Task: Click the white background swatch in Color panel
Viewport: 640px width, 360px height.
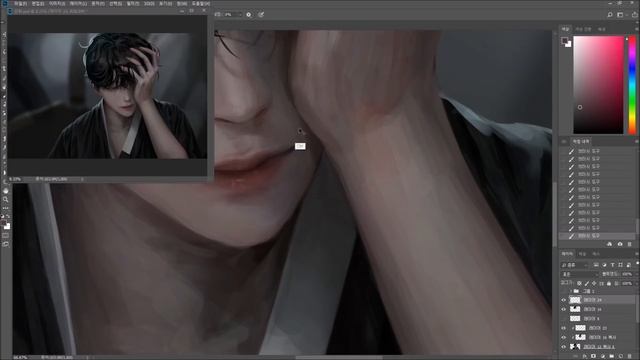Action: click(x=569, y=44)
